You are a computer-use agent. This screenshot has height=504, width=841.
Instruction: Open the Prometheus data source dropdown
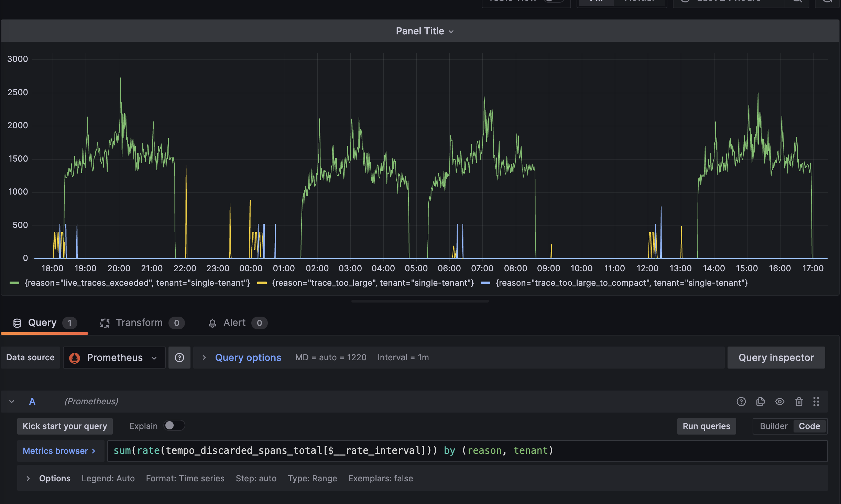click(114, 358)
